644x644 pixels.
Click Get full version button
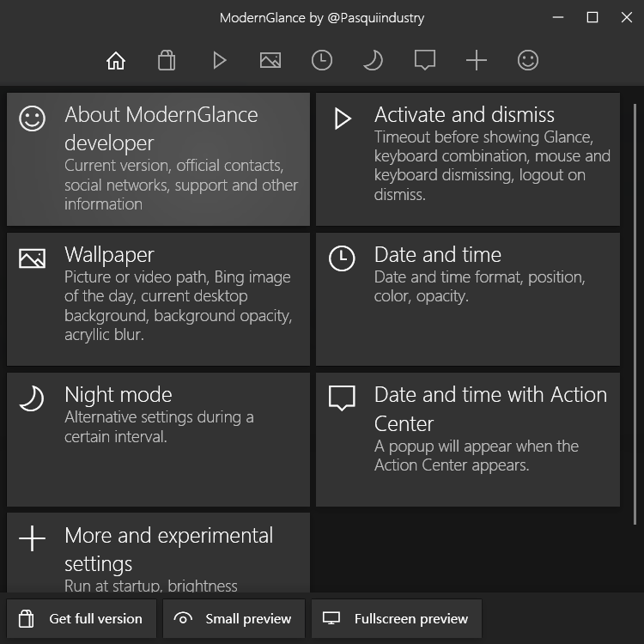click(x=82, y=618)
